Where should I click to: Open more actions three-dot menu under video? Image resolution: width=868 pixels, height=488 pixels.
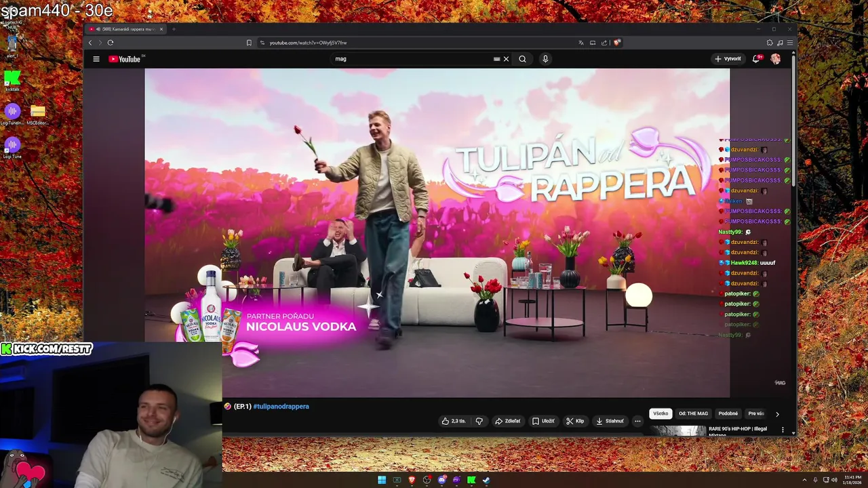point(637,421)
